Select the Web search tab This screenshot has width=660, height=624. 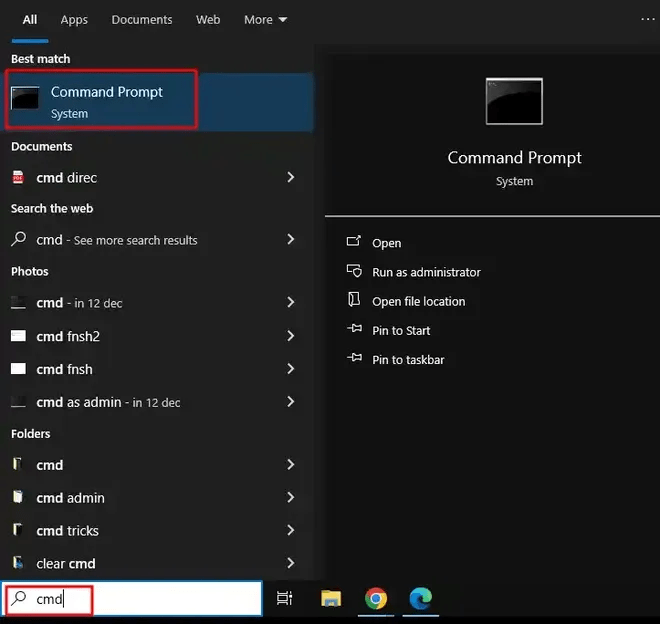[x=208, y=20]
